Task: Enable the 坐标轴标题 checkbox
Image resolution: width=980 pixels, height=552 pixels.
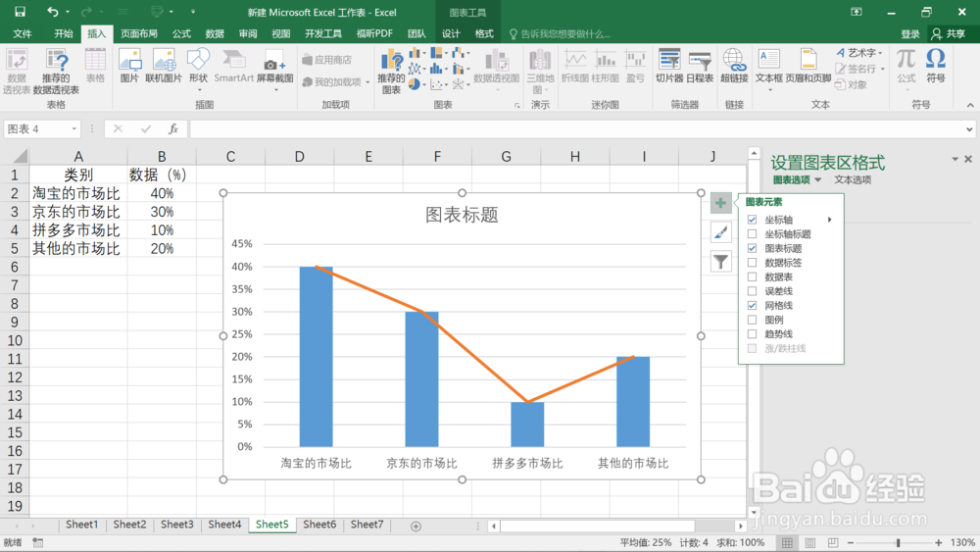Action: point(752,233)
